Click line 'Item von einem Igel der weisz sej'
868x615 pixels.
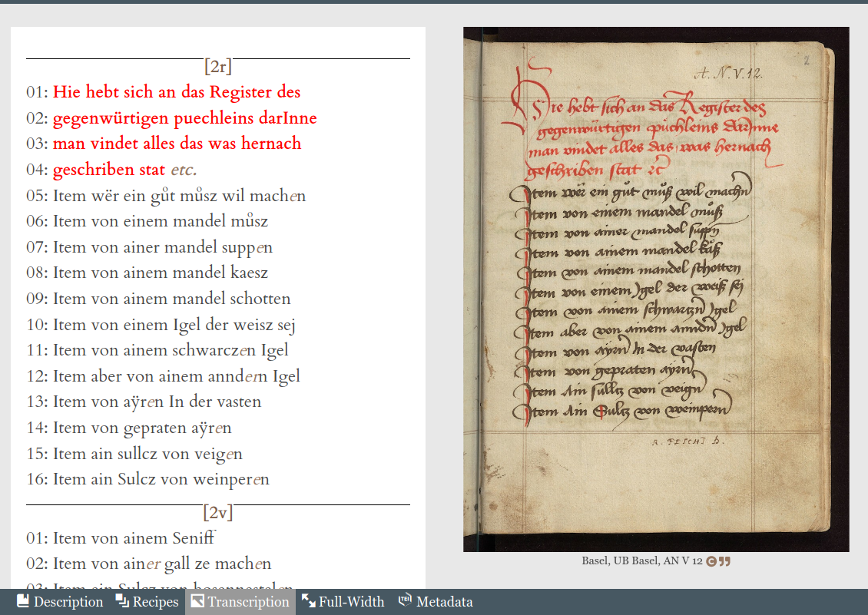174,324
